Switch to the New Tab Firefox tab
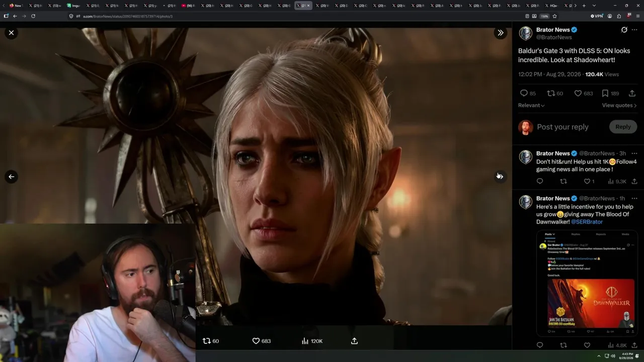Screen dimensions: 644x362 point(16,6)
